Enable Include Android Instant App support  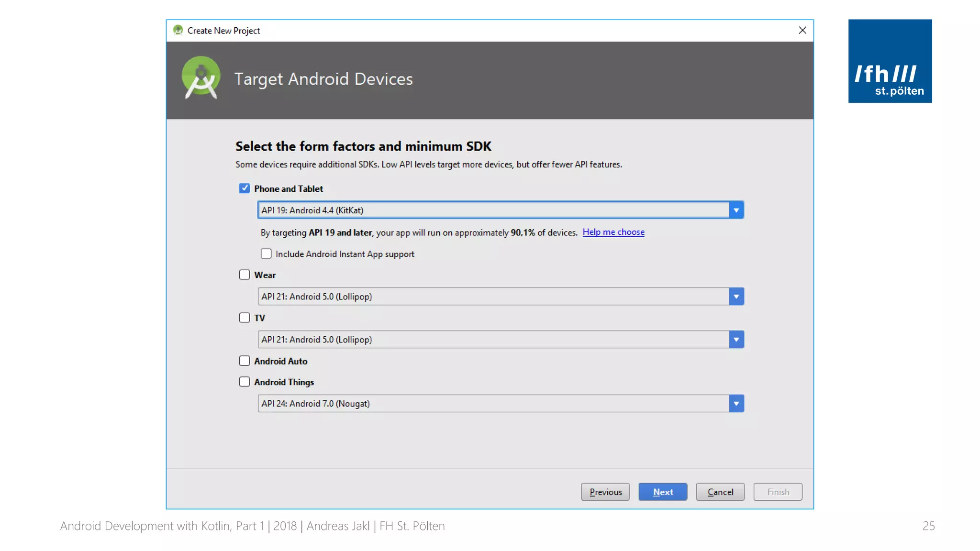point(266,253)
